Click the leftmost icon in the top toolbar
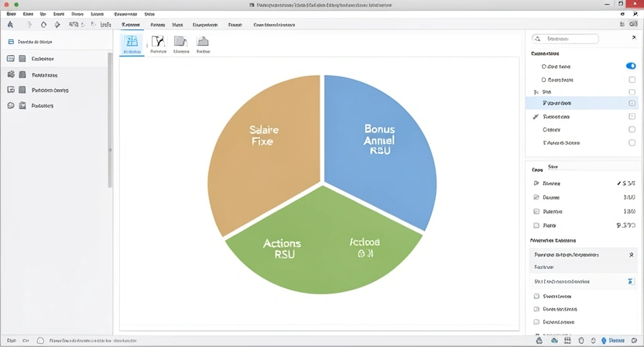The image size is (644, 347). coord(10,25)
